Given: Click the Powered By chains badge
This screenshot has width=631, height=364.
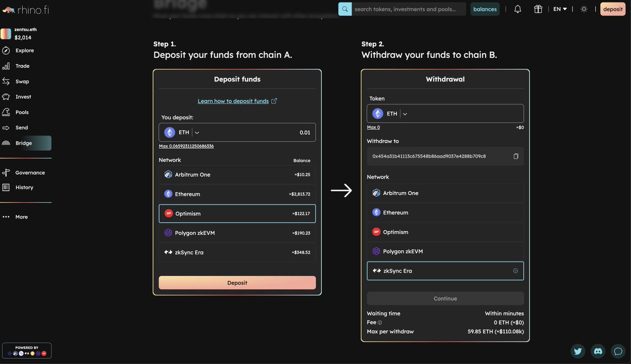Looking at the screenshot, I should point(27,350).
